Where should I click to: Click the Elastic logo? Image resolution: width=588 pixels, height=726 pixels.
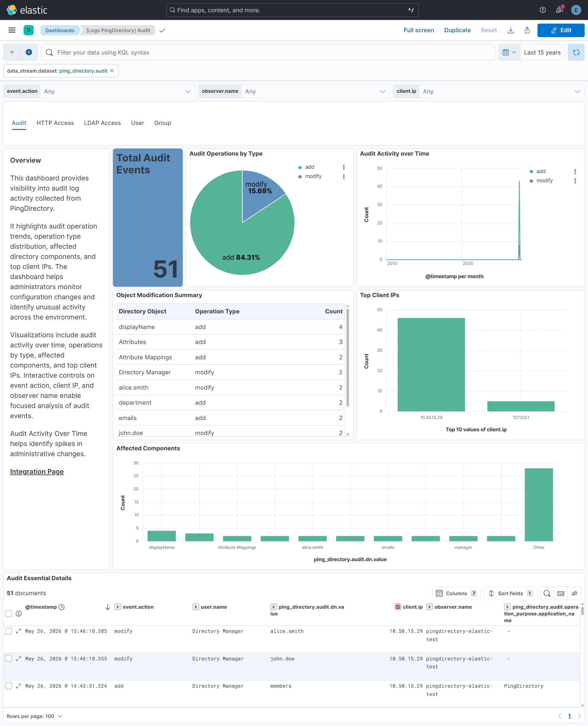coord(27,10)
